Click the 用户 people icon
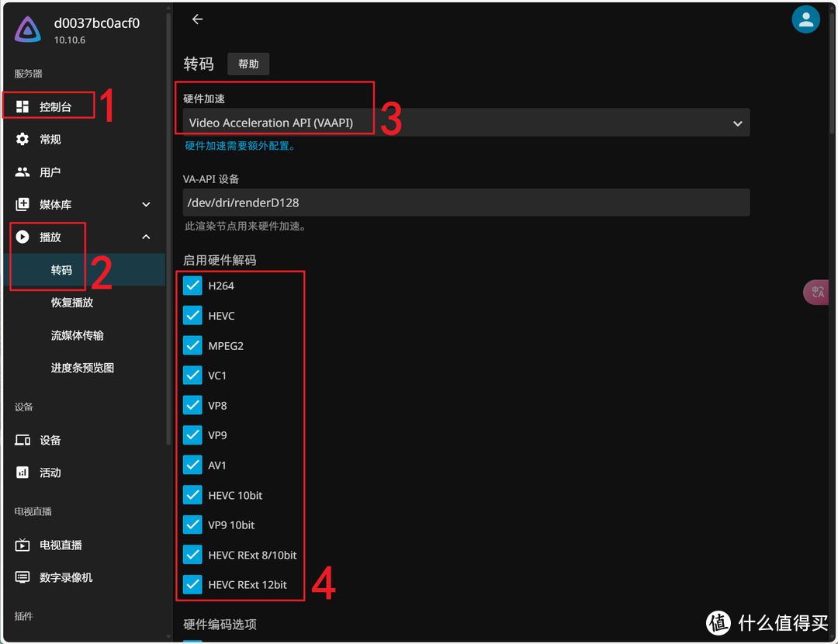 click(x=23, y=172)
